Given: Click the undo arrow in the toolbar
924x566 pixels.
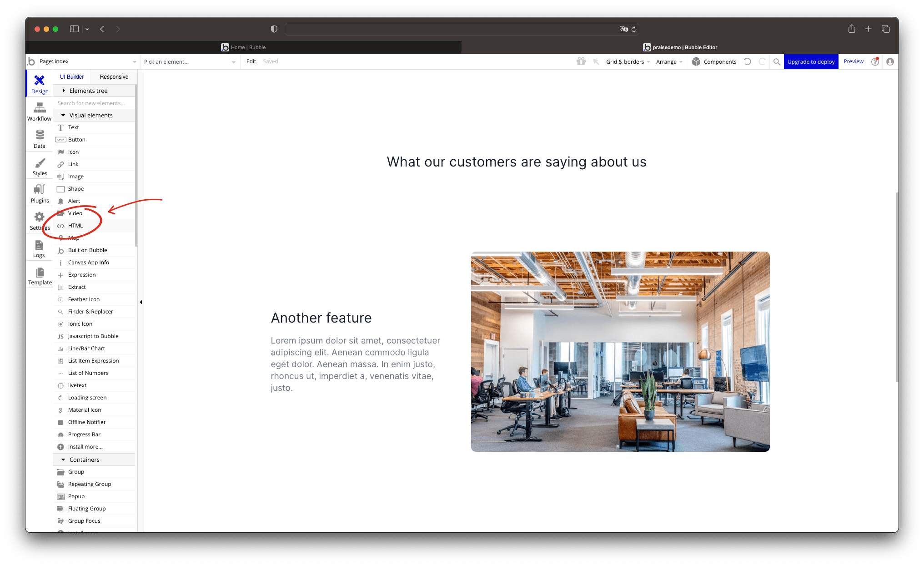Looking at the screenshot, I should pos(747,61).
